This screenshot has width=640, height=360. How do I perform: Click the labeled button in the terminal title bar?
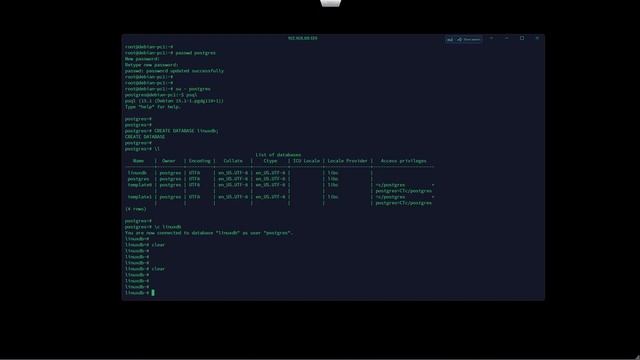[469, 40]
